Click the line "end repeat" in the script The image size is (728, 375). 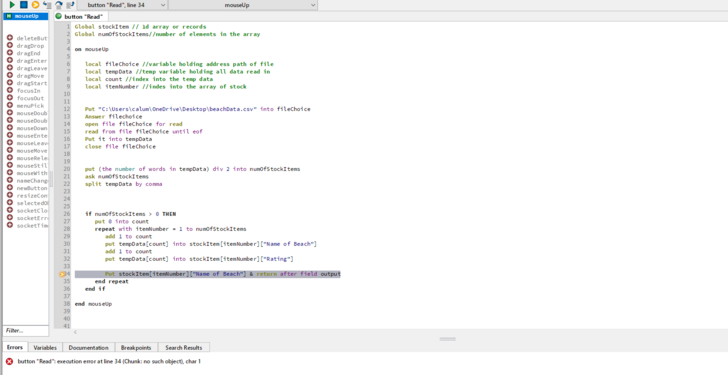click(x=111, y=282)
